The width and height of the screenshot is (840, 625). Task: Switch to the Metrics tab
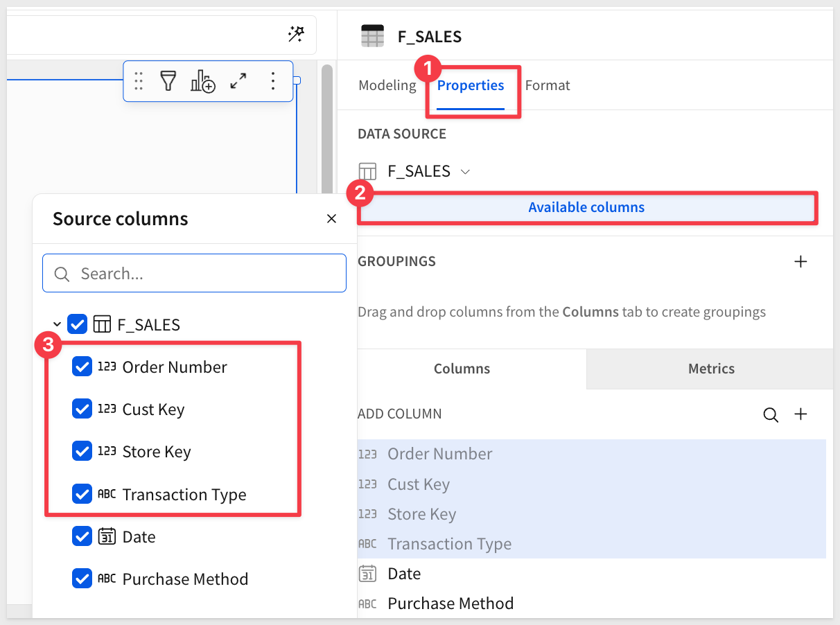(x=711, y=369)
